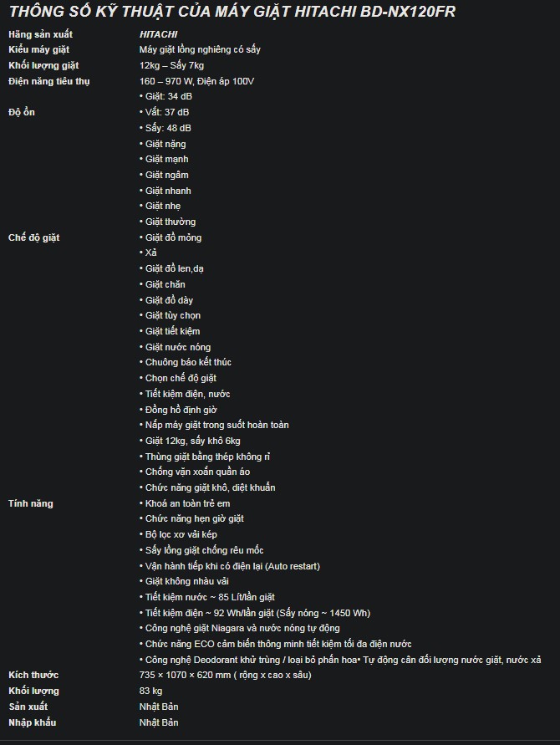Click the '83 kg' weight value

coord(150,691)
